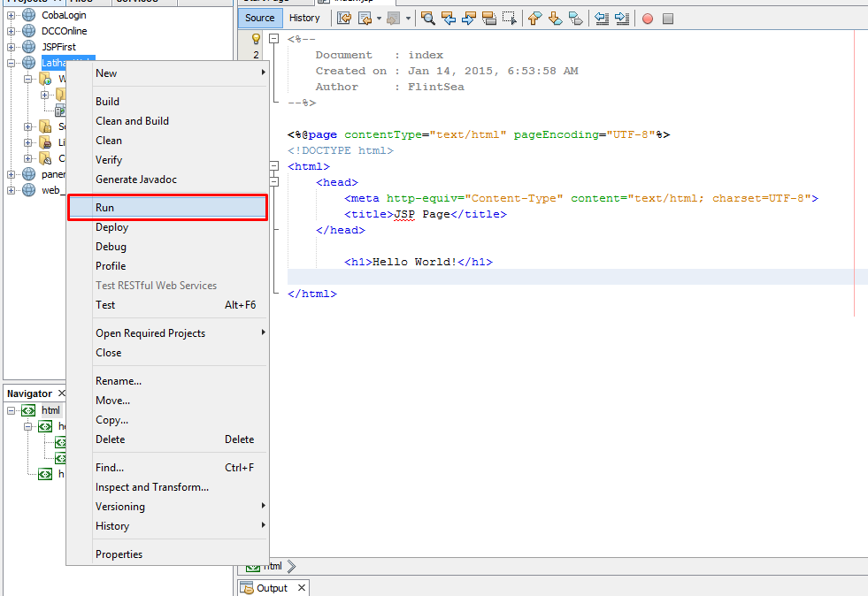868x596 pixels.
Task: Expand the CobaLogin project node
Action: (x=11, y=16)
